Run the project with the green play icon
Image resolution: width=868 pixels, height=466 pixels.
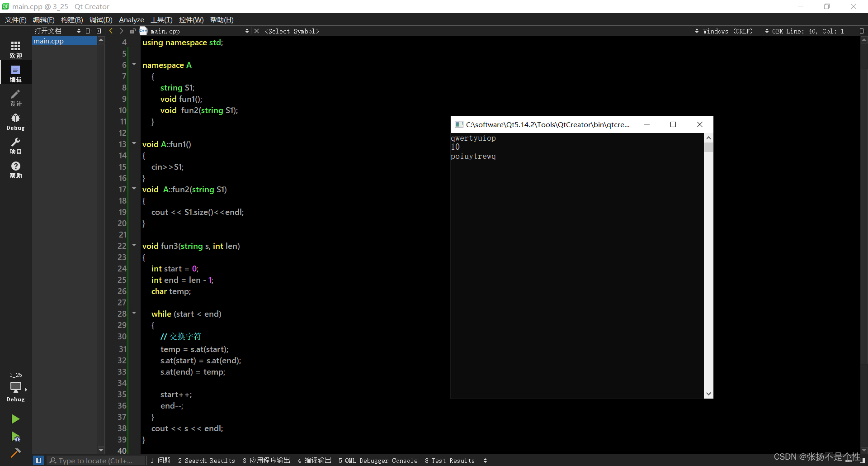[15, 419]
